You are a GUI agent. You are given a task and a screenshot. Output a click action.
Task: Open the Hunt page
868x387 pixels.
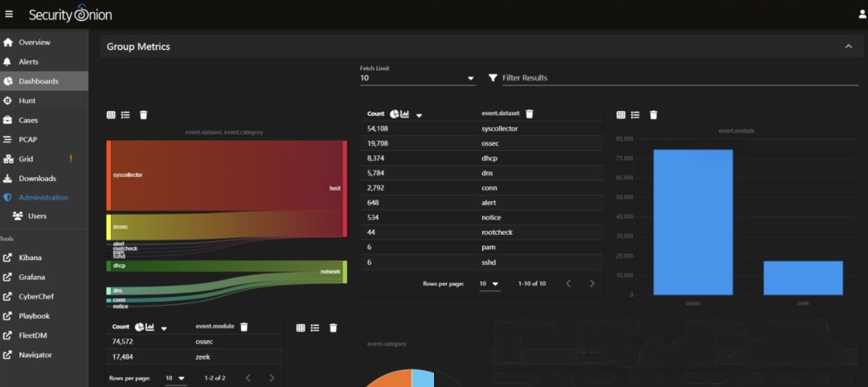pos(43,101)
